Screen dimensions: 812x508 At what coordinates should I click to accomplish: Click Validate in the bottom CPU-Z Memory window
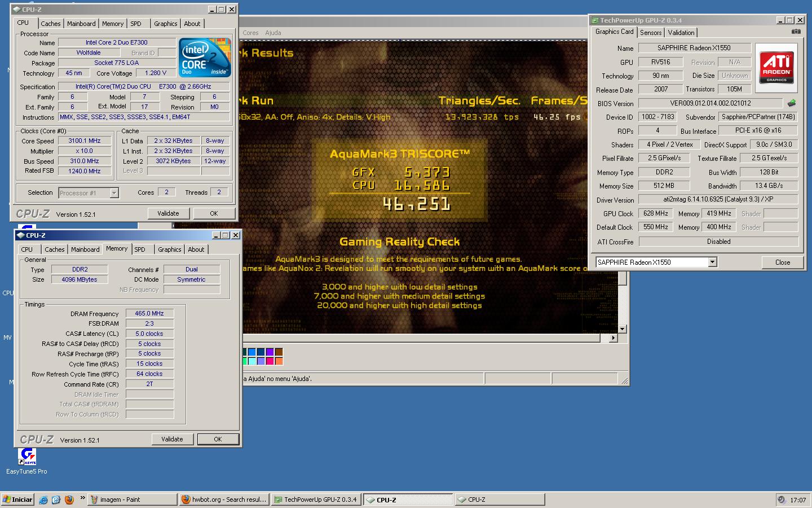point(172,439)
